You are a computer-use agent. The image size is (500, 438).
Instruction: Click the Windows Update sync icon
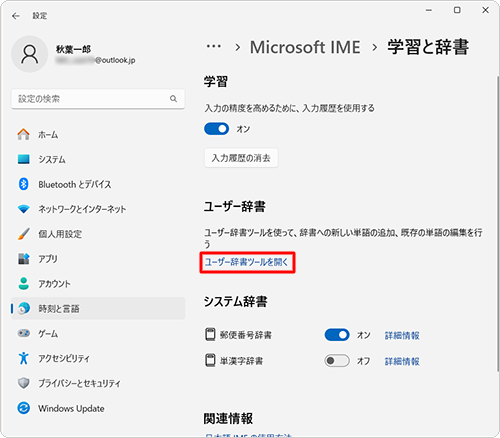23,408
